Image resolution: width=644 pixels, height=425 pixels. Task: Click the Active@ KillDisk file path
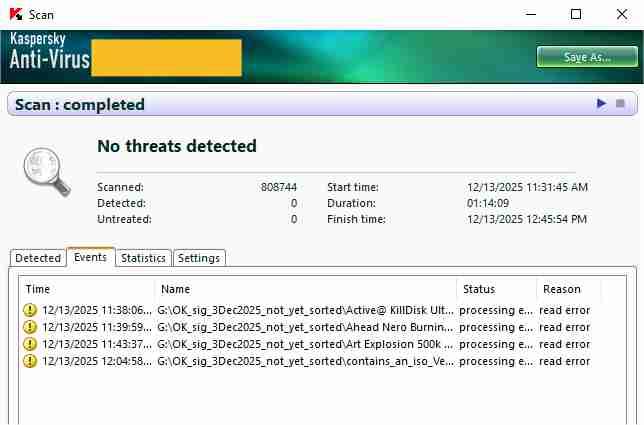(x=305, y=310)
